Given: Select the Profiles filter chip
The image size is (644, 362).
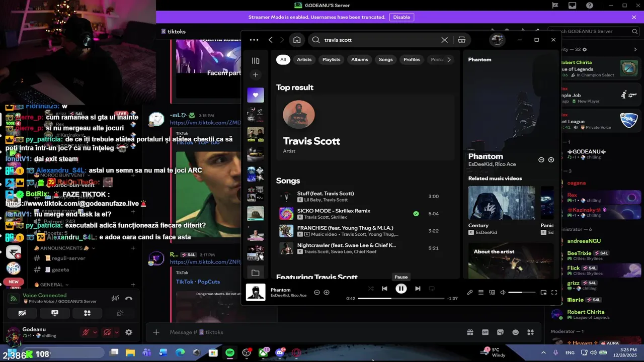Looking at the screenshot, I should (x=412, y=59).
